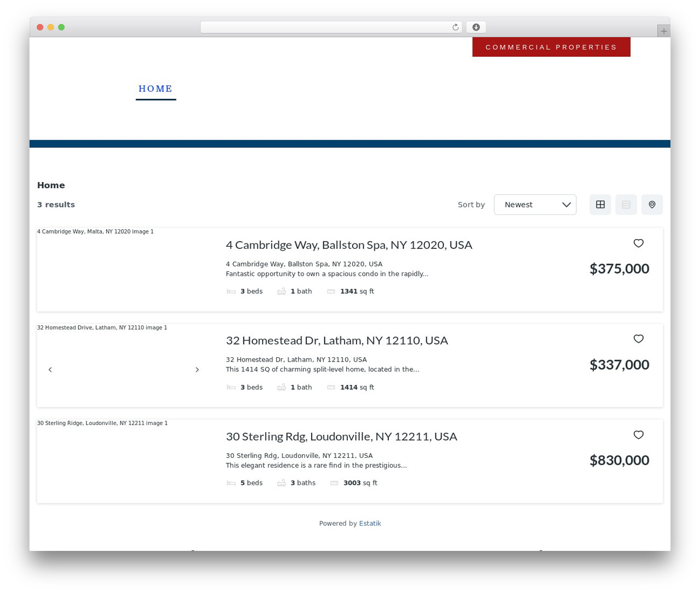Click 'This elegant residence' description
The image size is (700, 593).
(316, 466)
